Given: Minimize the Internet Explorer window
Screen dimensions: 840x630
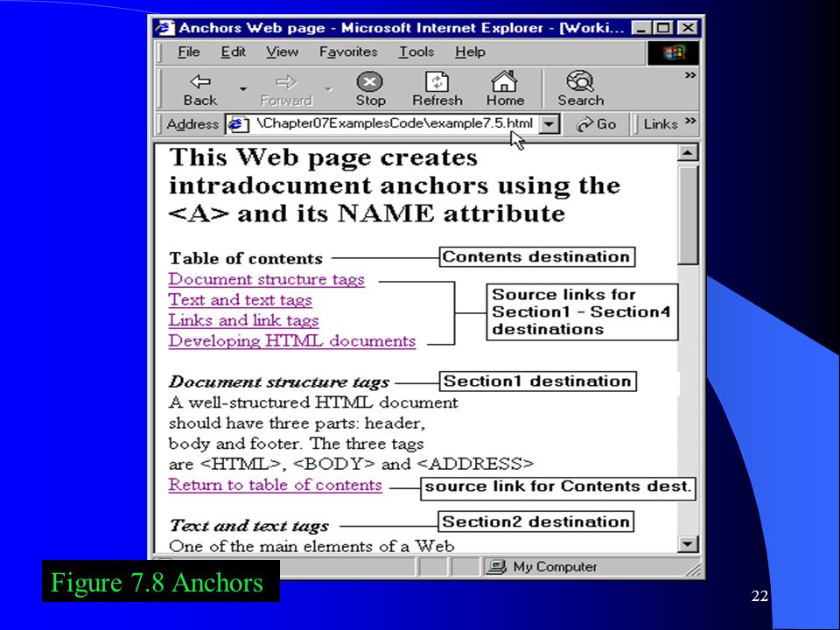Looking at the screenshot, I should (x=641, y=28).
